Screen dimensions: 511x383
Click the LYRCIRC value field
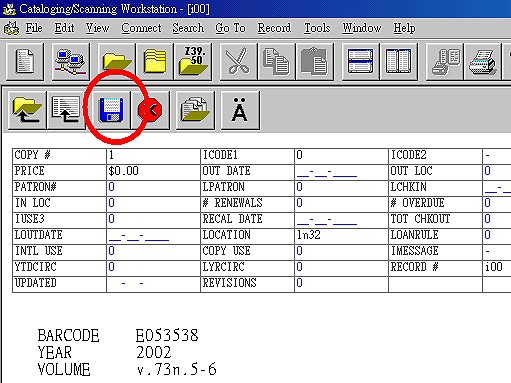341,268
